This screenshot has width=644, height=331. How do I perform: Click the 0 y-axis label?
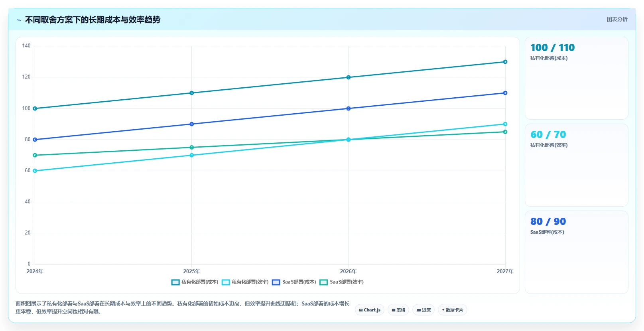(x=29, y=264)
